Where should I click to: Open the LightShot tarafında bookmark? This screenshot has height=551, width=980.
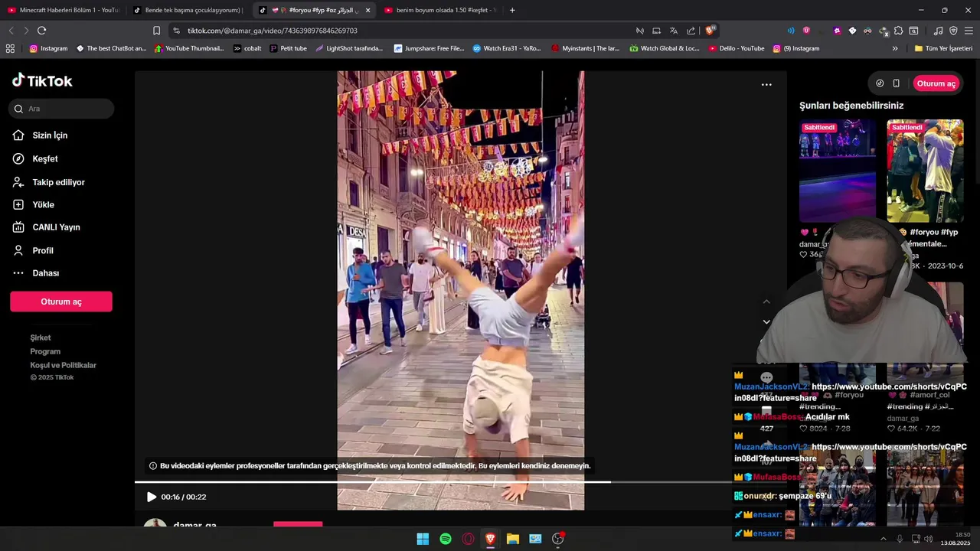[x=349, y=48]
